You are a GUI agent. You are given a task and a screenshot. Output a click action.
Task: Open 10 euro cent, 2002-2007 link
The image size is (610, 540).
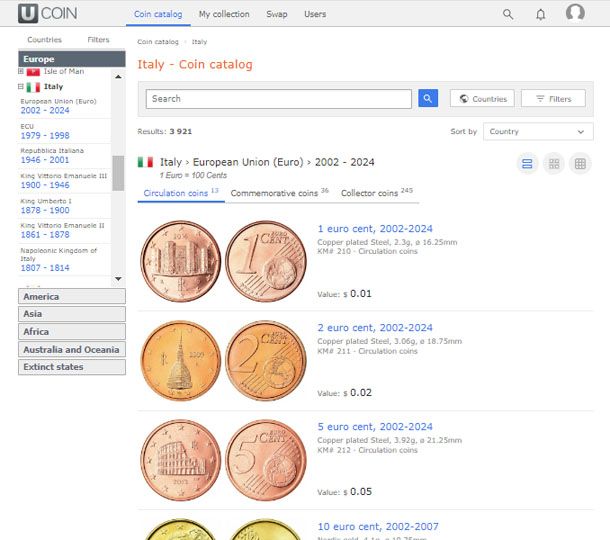[x=378, y=526]
